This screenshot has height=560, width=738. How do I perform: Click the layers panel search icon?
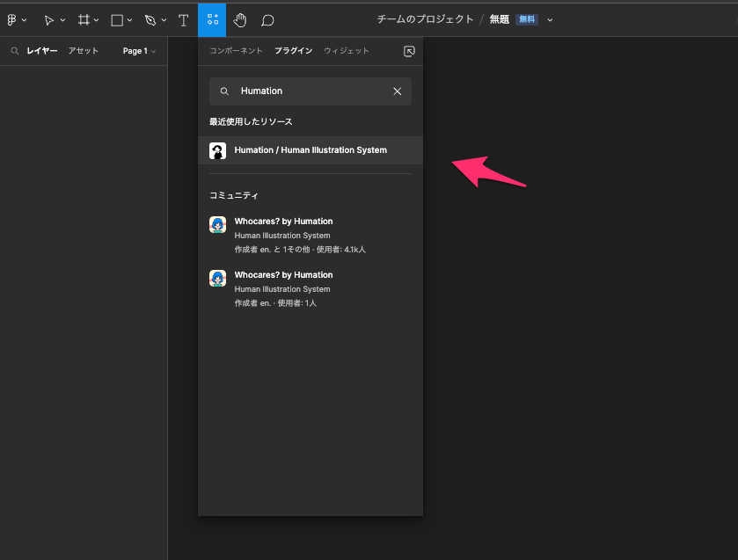point(15,51)
